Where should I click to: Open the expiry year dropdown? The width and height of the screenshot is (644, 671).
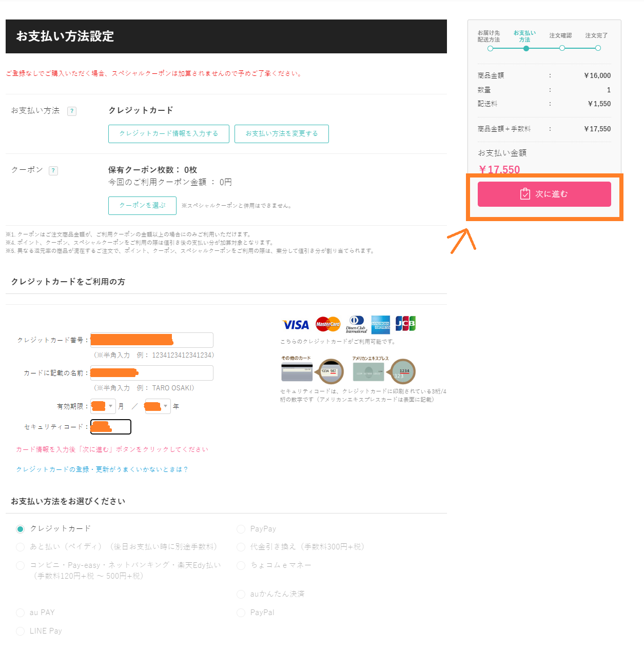click(x=158, y=406)
